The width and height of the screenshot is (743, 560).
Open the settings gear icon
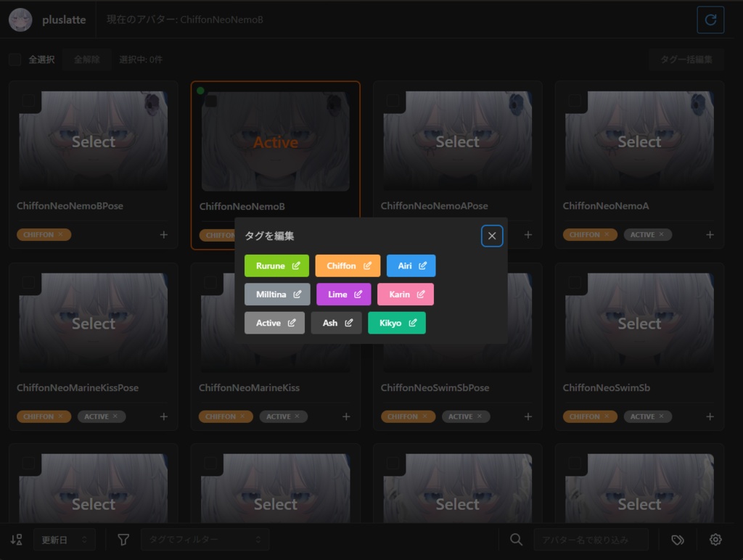[x=715, y=540]
